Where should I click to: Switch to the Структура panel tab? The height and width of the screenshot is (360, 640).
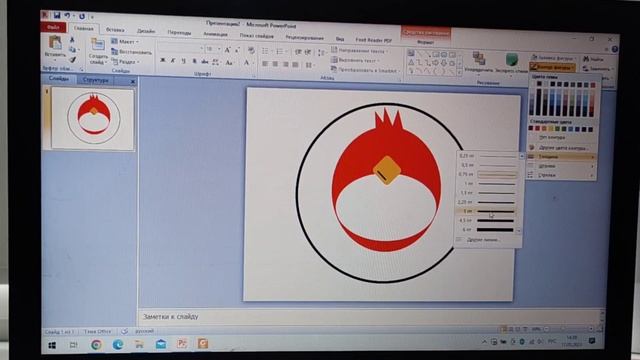pyautogui.click(x=96, y=80)
